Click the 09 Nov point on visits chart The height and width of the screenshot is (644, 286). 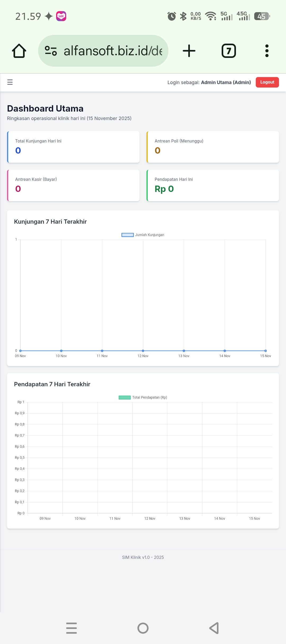pos(20,351)
